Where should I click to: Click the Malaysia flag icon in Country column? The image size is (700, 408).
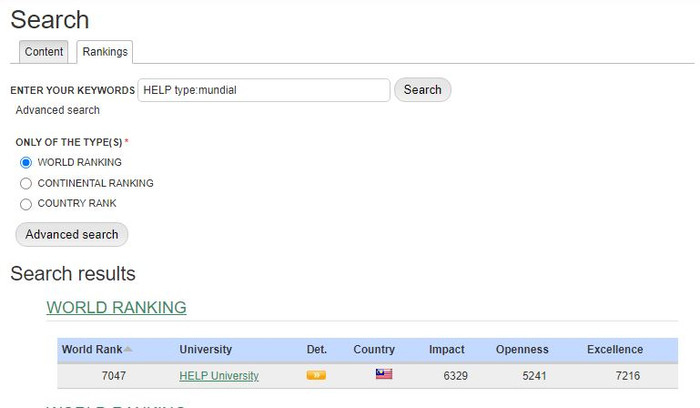(383, 374)
